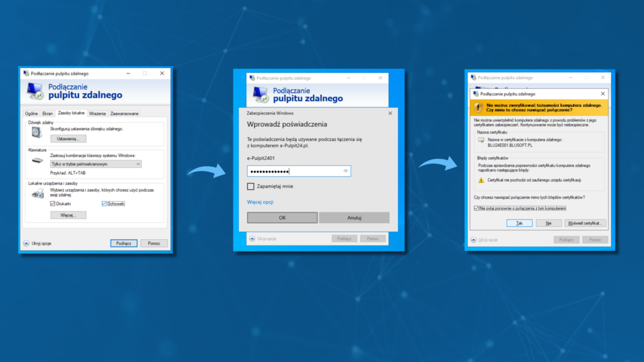Click the local devices printer icon
The image size is (644, 362).
[x=38, y=195]
